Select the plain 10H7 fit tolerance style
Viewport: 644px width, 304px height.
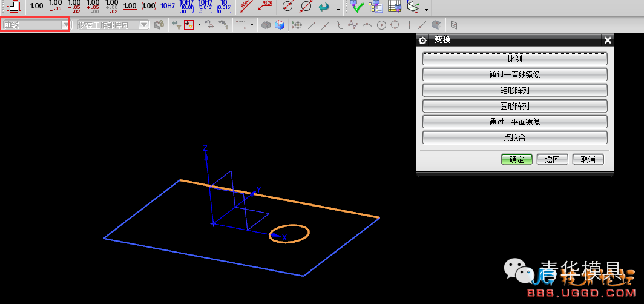pyautogui.click(x=168, y=5)
